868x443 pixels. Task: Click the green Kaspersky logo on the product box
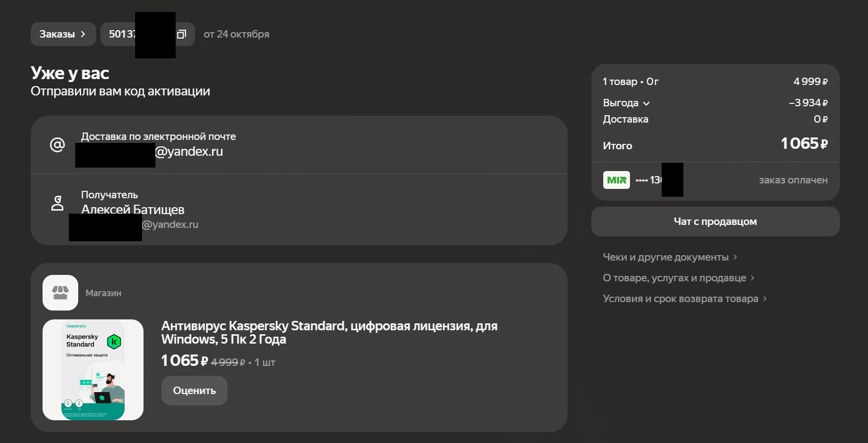114,341
